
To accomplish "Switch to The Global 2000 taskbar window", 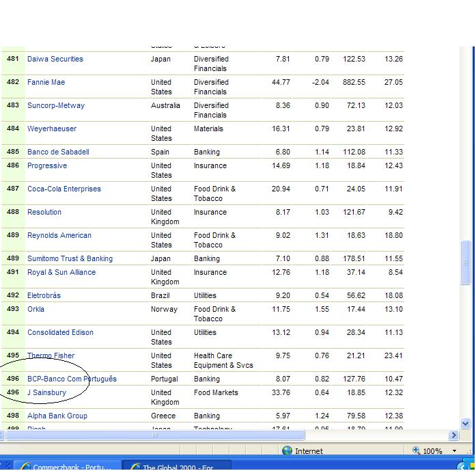I will pyautogui.click(x=178, y=466).
